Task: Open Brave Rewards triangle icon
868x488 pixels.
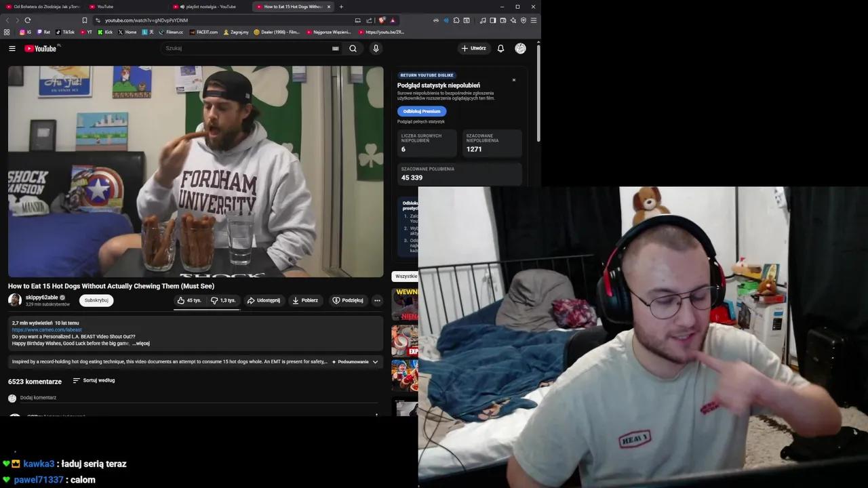Action: tap(393, 20)
